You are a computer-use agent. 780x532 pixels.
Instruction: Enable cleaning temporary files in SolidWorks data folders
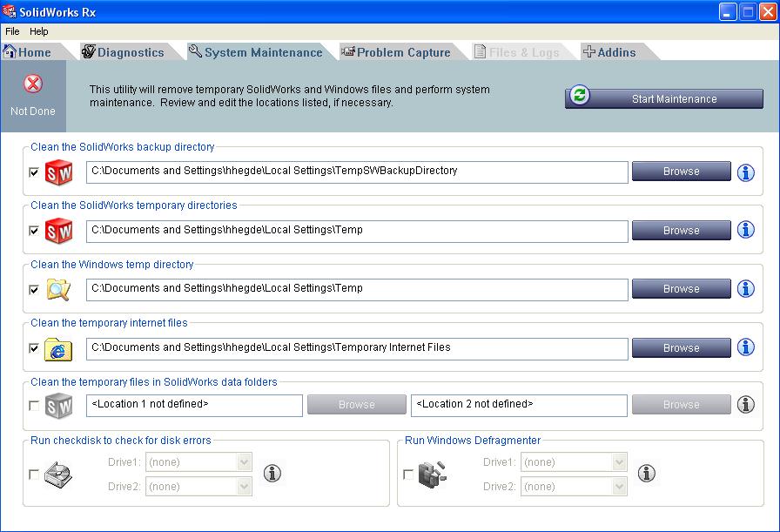click(32, 404)
